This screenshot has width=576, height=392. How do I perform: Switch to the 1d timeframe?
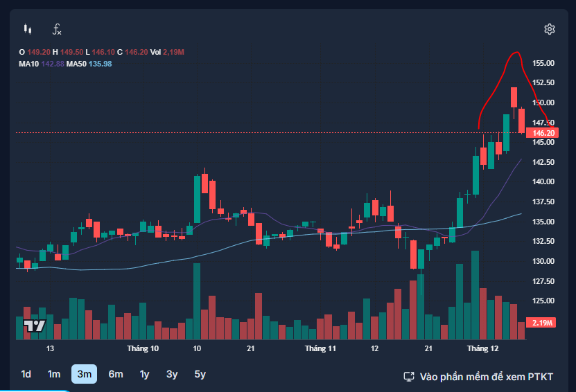point(26,374)
